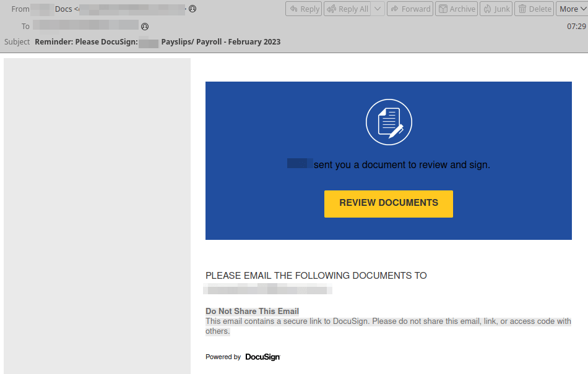588x374 pixels.
Task: Archive the message
Action: pyautogui.click(x=456, y=9)
